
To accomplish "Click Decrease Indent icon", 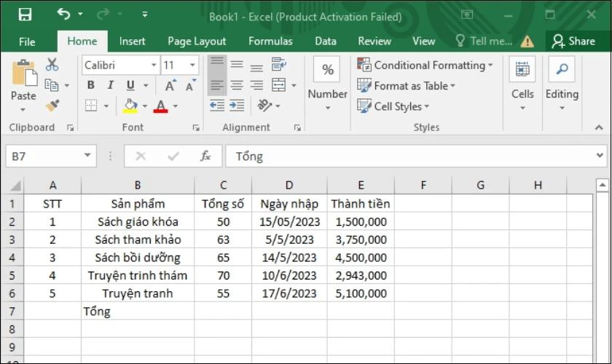I will tap(217, 106).
